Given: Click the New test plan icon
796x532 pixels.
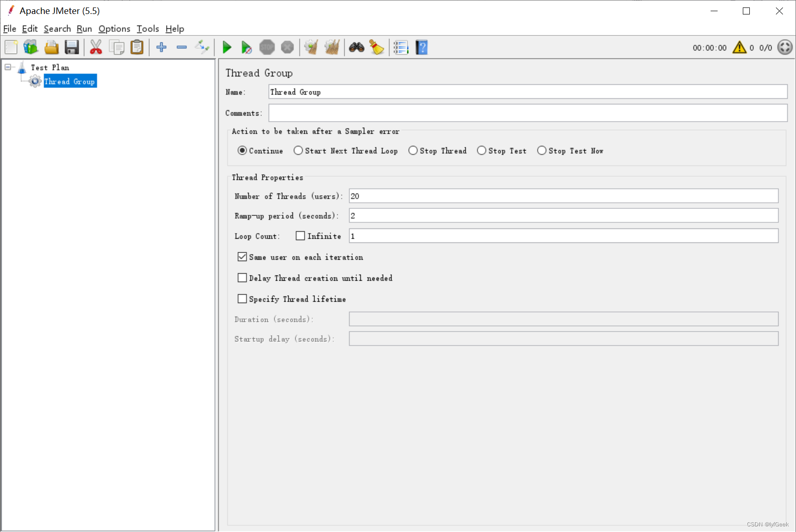Looking at the screenshot, I should (11, 48).
